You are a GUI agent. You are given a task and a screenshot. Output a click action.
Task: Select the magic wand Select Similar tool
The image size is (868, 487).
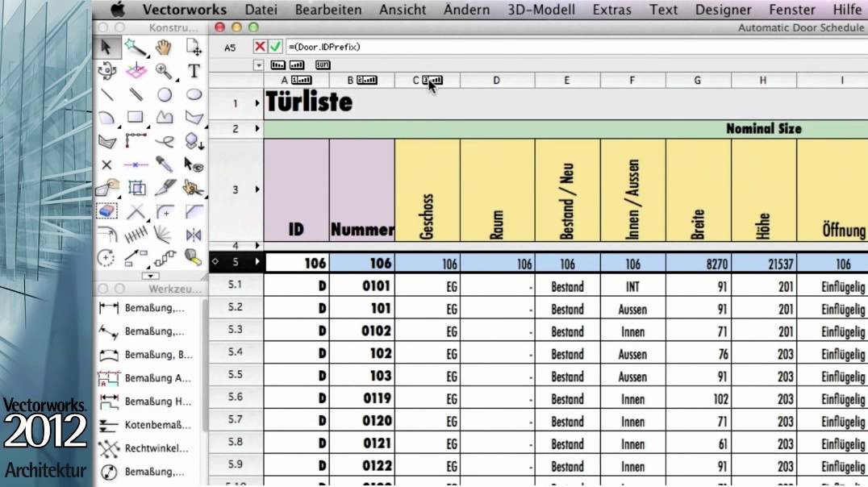point(135,48)
